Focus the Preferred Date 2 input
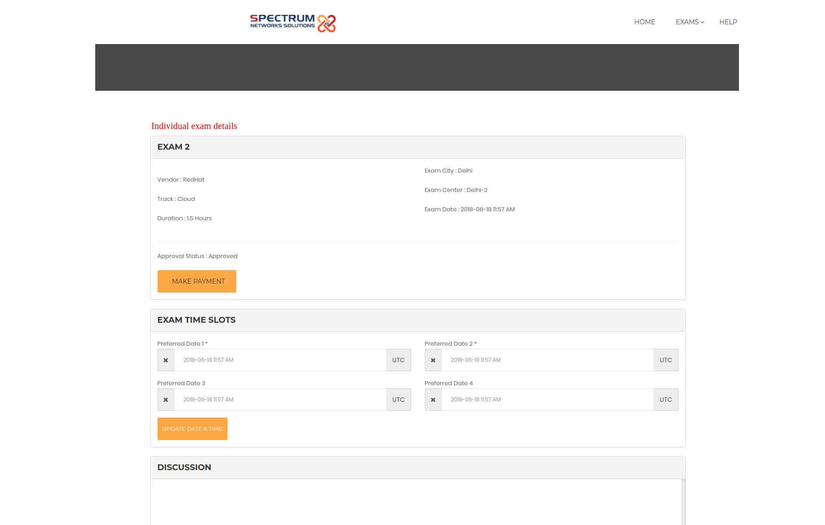 548,360
